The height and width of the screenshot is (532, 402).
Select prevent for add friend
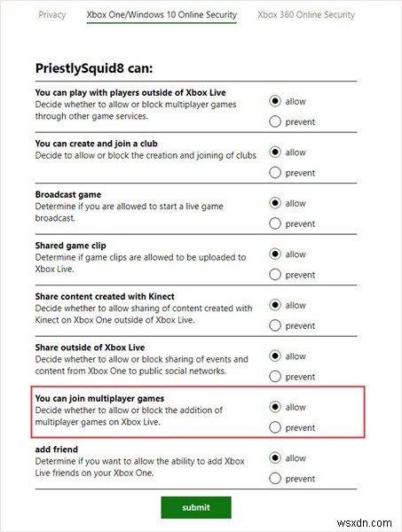tap(275, 479)
